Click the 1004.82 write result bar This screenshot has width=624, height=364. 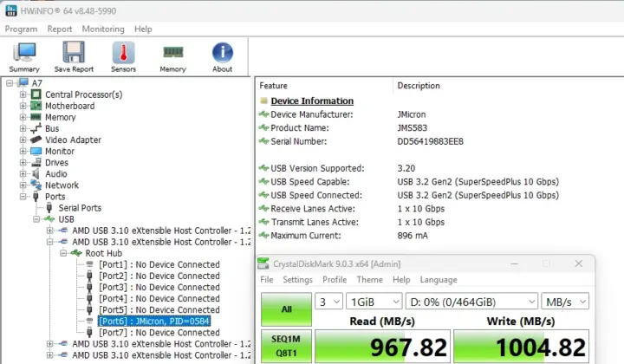(x=522, y=347)
